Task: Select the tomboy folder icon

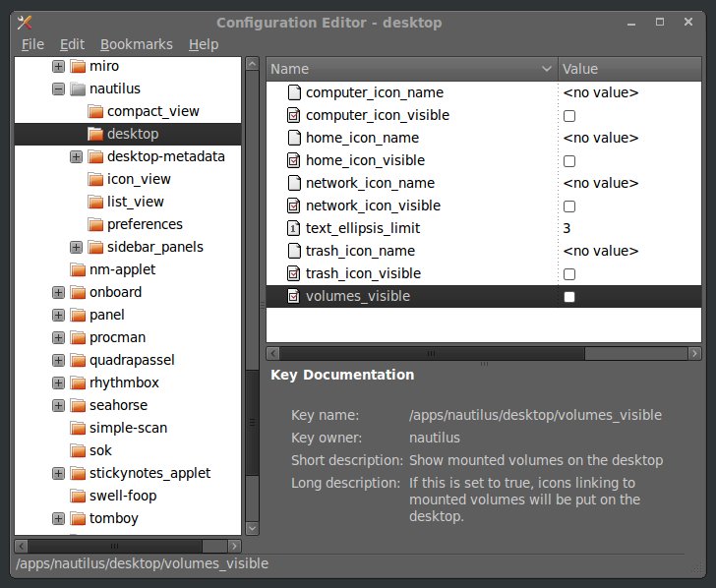Action: click(x=77, y=518)
